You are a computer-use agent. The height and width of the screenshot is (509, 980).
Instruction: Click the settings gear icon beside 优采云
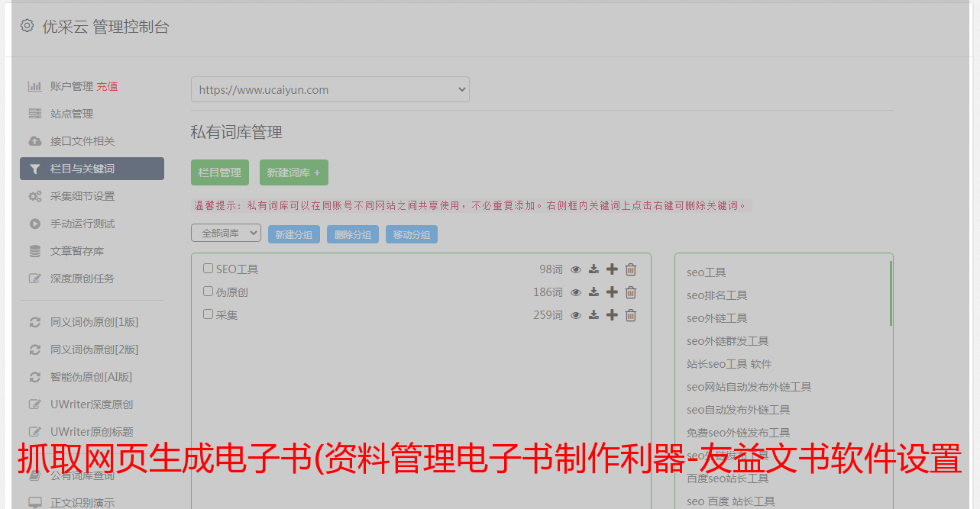coord(27,26)
